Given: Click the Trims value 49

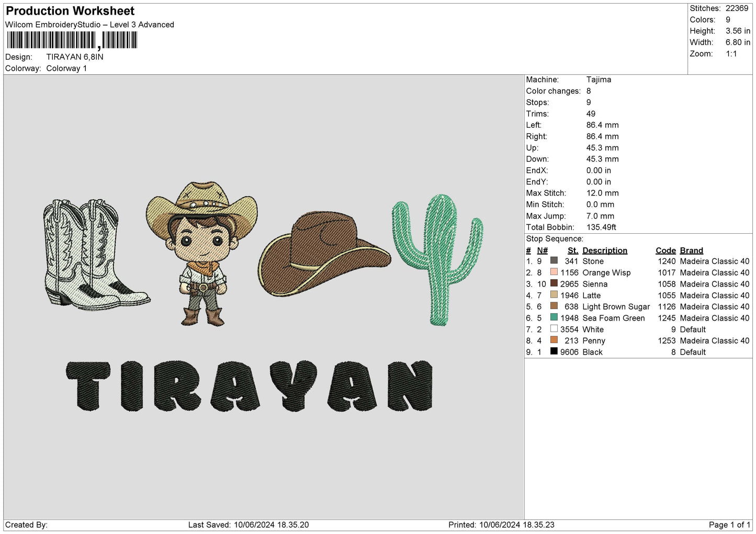Looking at the screenshot, I should (591, 113).
